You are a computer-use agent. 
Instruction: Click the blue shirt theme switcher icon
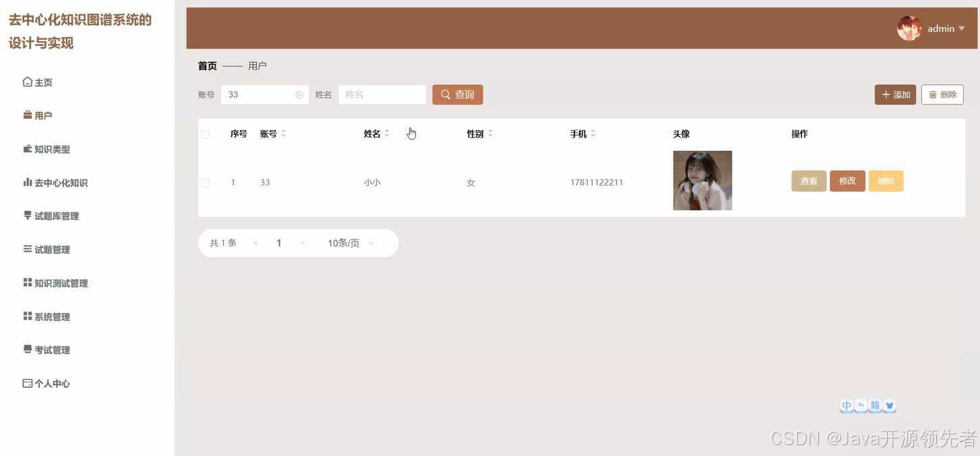(x=889, y=405)
